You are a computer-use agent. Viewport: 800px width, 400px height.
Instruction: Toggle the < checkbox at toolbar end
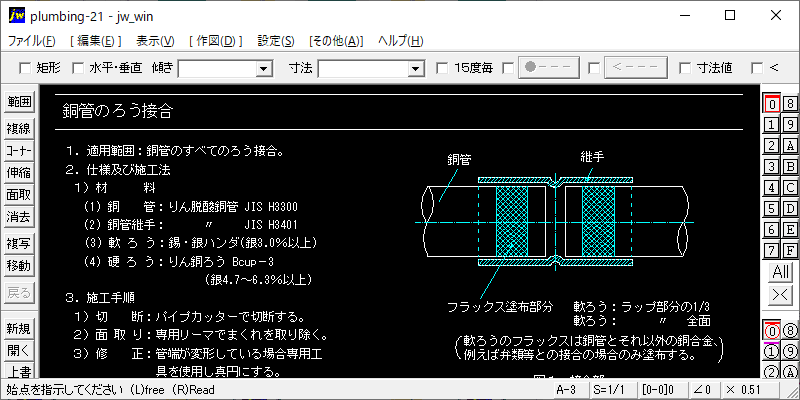click(758, 68)
